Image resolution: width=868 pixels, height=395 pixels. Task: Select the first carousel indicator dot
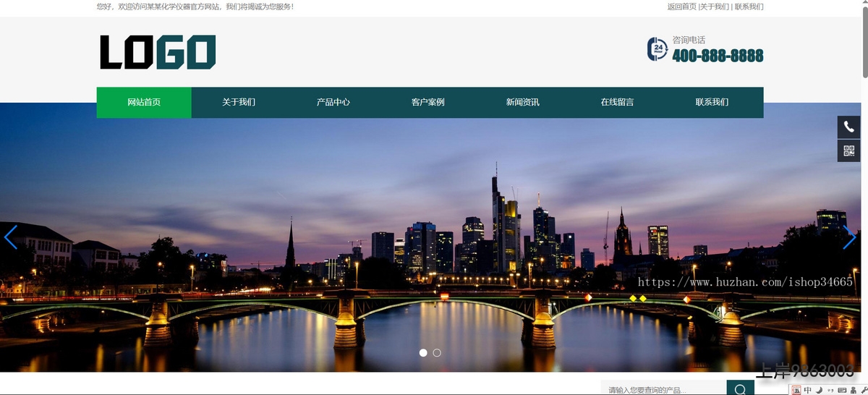(x=423, y=353)
